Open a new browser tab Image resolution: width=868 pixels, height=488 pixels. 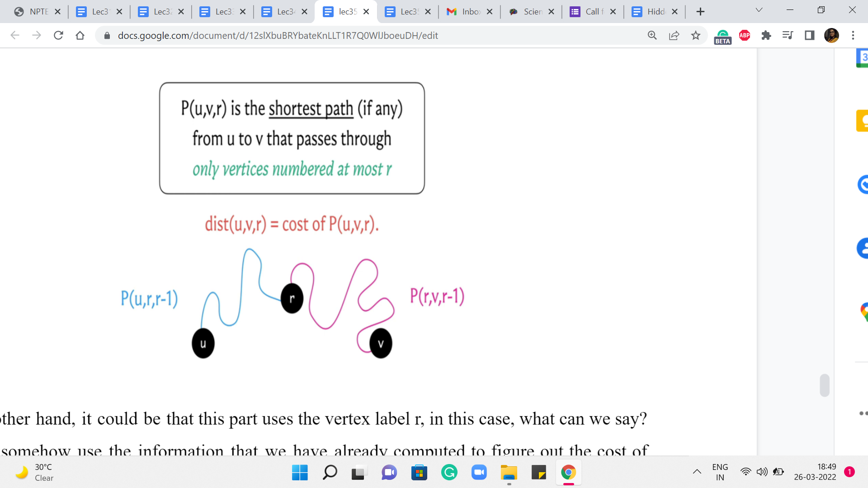point(700,12)
